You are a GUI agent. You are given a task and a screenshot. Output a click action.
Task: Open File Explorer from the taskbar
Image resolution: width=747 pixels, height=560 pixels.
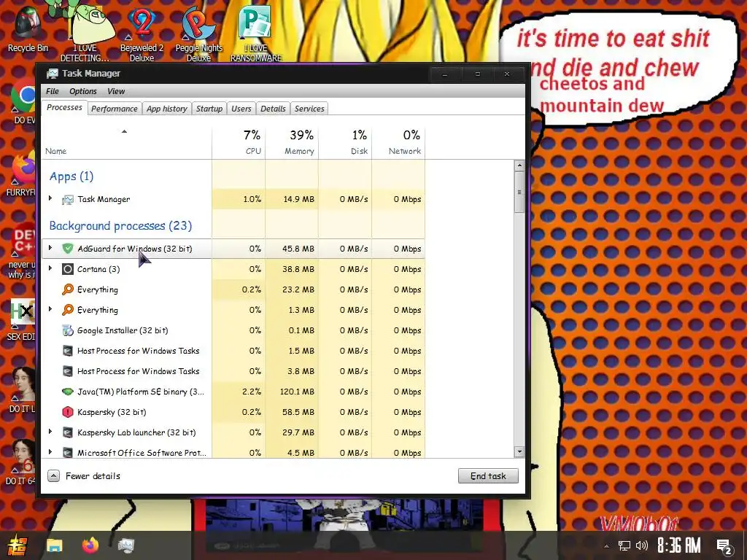tap(54, 545)
